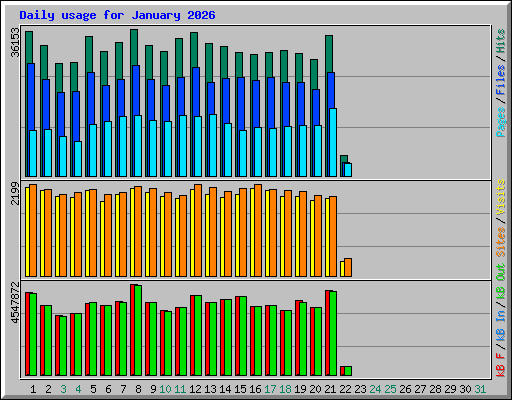512x400 pixels.
Task: Select day 1 label on the axis
Action: (x=33, y=389)
